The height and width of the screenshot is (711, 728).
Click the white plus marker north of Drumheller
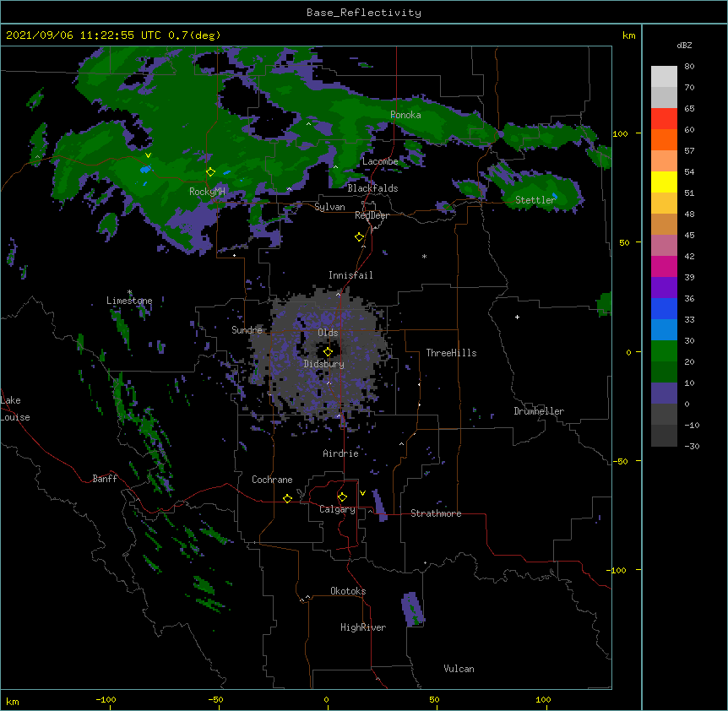pos(517,317)
